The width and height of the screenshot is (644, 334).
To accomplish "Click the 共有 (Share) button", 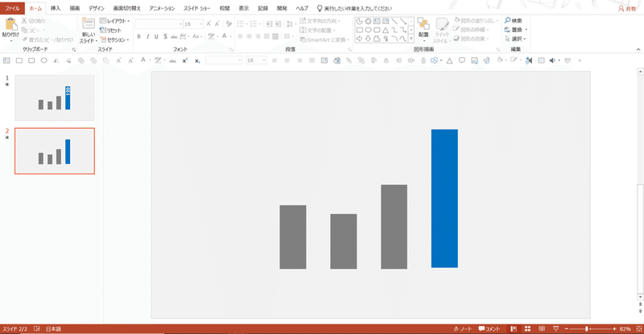I will click(x=627, y=9).
